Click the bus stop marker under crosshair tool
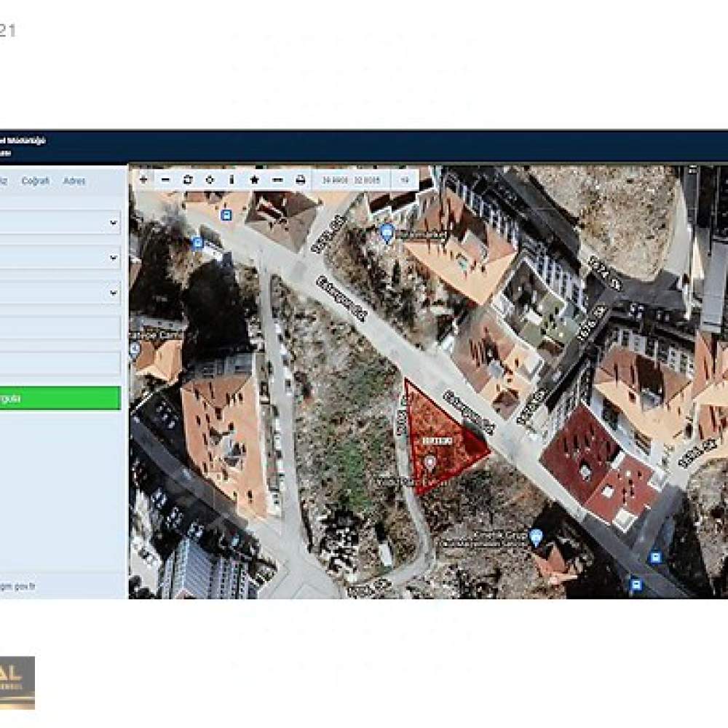728x728 pixels. [x=226, y=215]
